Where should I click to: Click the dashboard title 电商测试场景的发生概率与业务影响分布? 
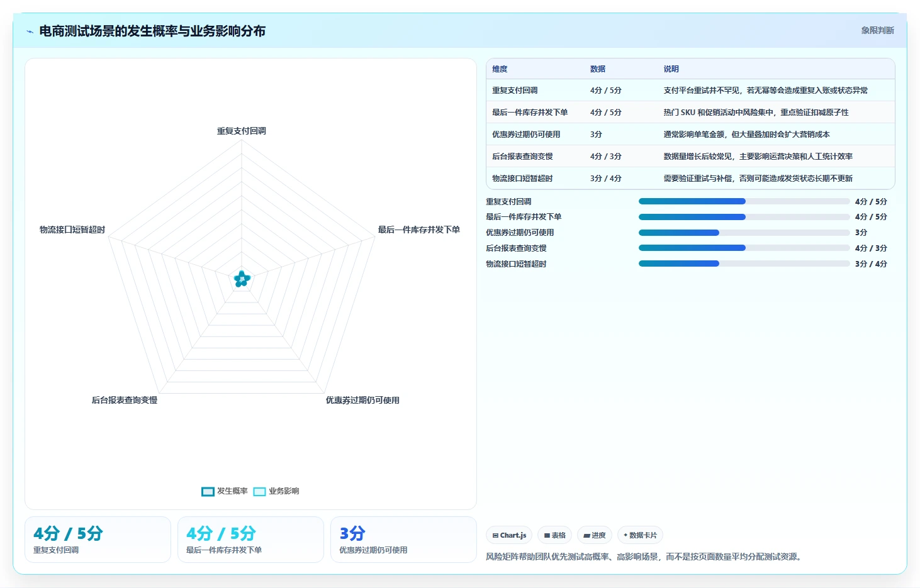152,31
